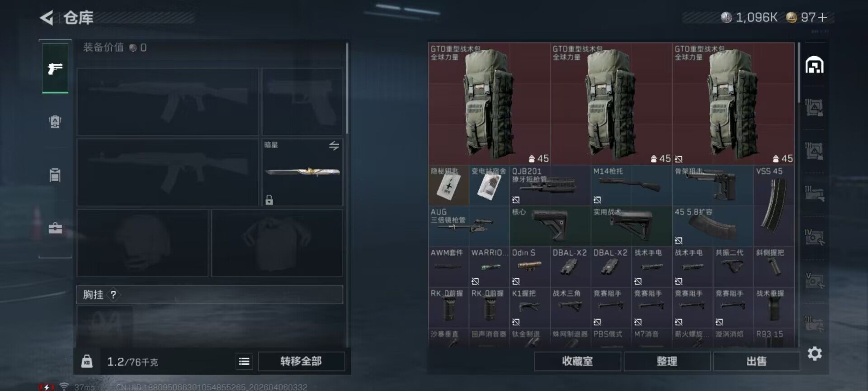Toggle the lock on the 暗星 knife slot
Screen dimensions: 868x391
pyautogui.click(x=269, y=200)
